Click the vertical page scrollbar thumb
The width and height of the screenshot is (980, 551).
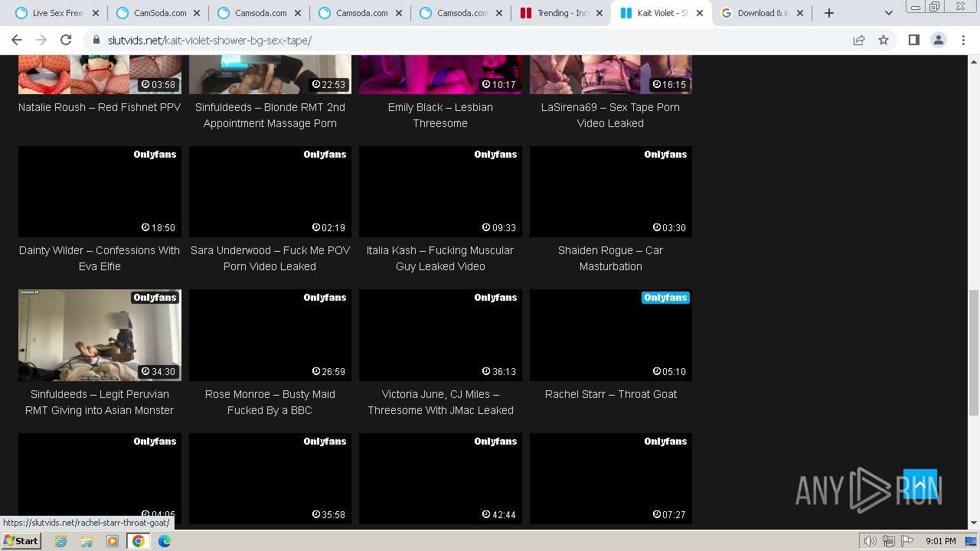pyautogui.click(x=974, y=353)
